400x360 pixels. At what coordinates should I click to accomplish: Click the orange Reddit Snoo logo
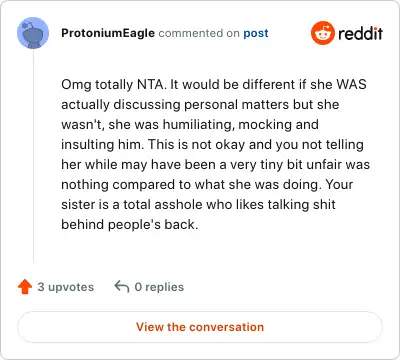point(322,33)
